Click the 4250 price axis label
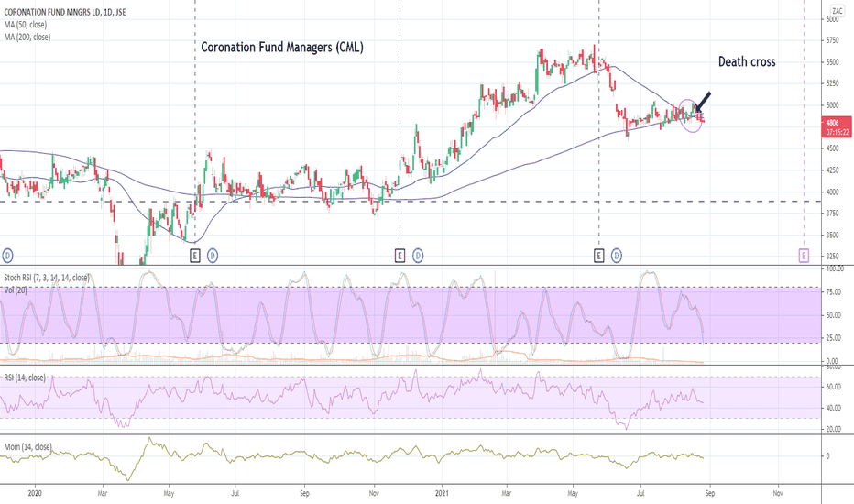This screenshot has width=854, height=504. (832, 170)
